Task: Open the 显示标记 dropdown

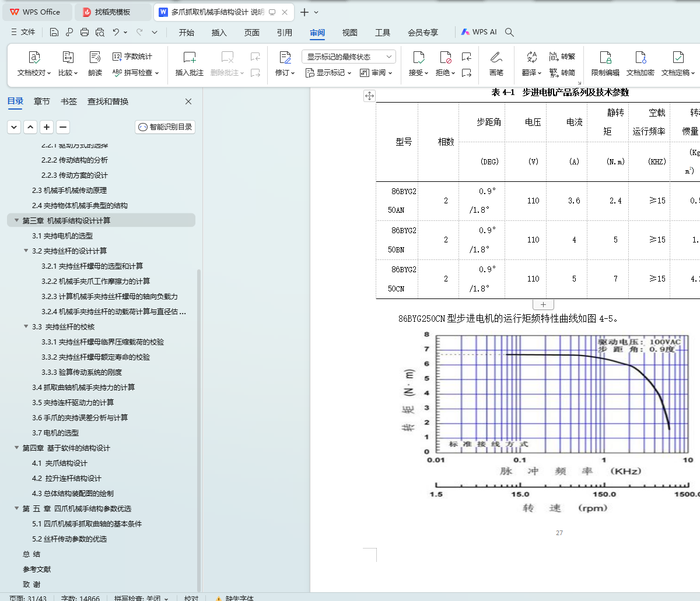Action: pyautogui.click(x=328, y=73)
